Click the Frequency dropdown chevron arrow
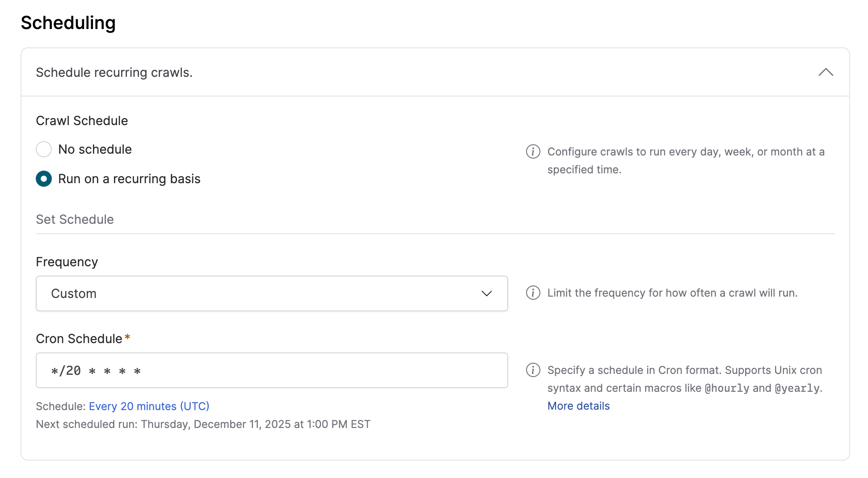 [487, 294]
